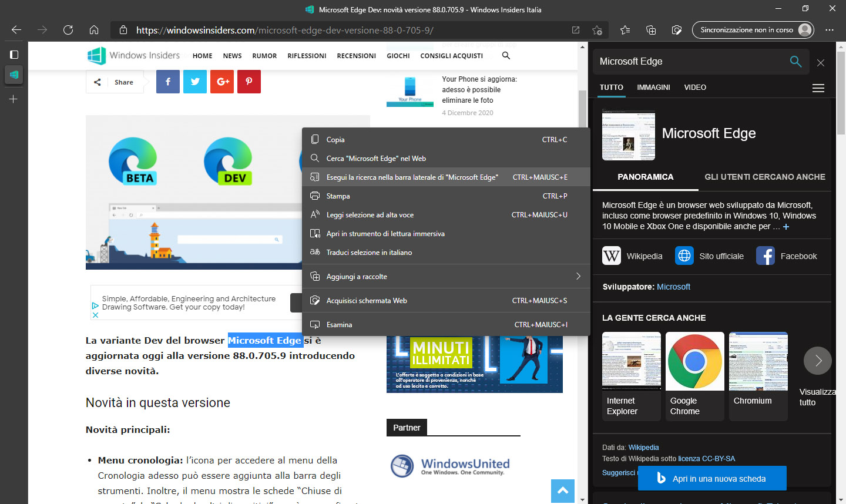Select the Windows Insiders vertical tab
The image size is (846, 504).
[14, 75]
